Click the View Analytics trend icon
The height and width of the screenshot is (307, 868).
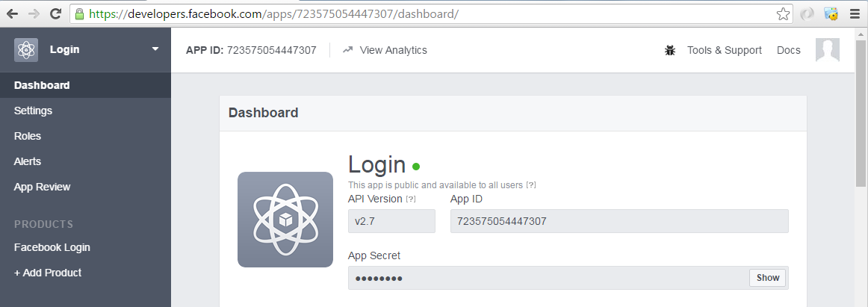347,50
